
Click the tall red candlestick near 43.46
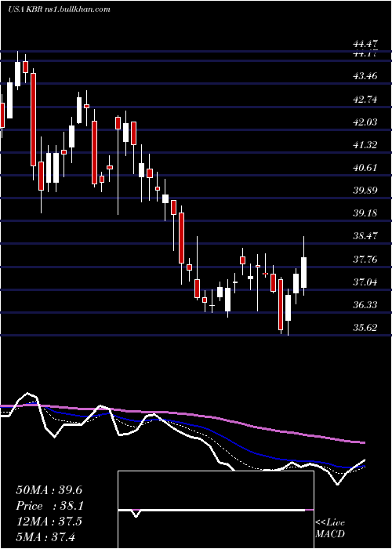click(33, 119)
